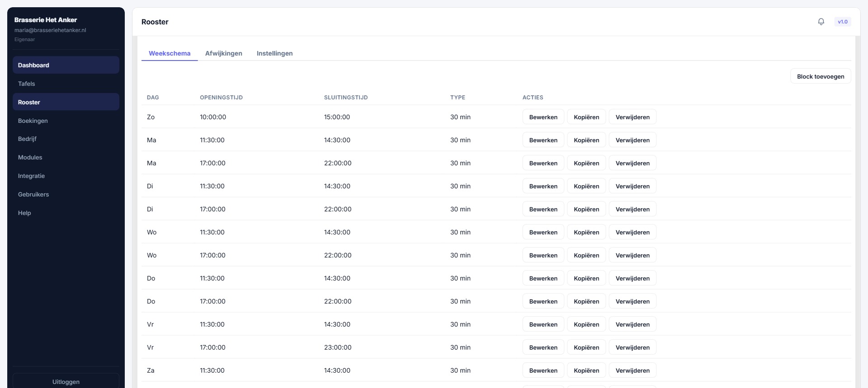Open the Instellingen tab
Viewport: 868px width, 388px height.
point(274,53)
